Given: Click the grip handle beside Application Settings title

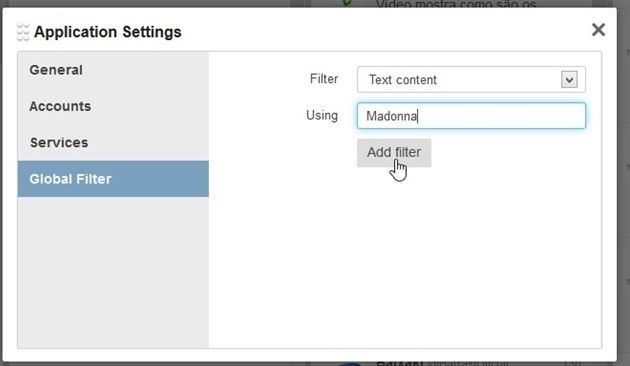Looking at the screenshot, I should coord(23,32).
